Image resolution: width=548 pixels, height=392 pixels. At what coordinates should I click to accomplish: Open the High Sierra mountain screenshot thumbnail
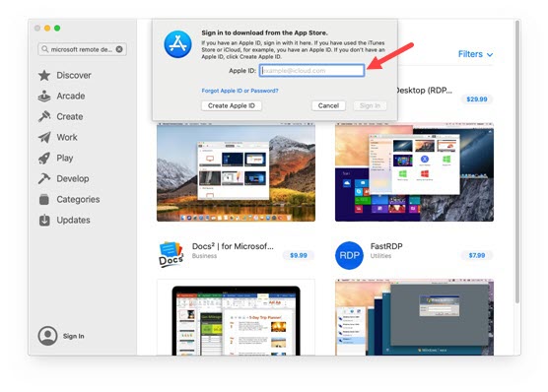coord(236,172)
